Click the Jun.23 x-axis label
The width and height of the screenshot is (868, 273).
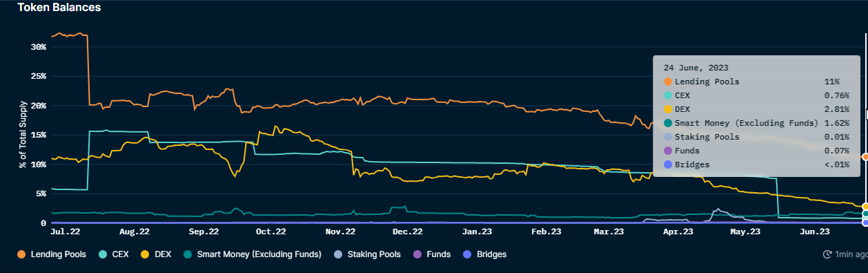tap(815, 232)
